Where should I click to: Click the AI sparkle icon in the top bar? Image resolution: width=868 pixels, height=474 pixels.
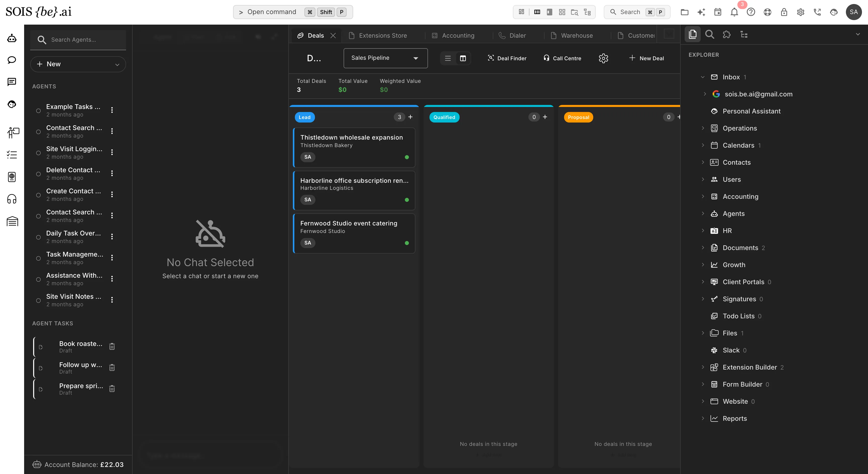click(x=701, y=12)
